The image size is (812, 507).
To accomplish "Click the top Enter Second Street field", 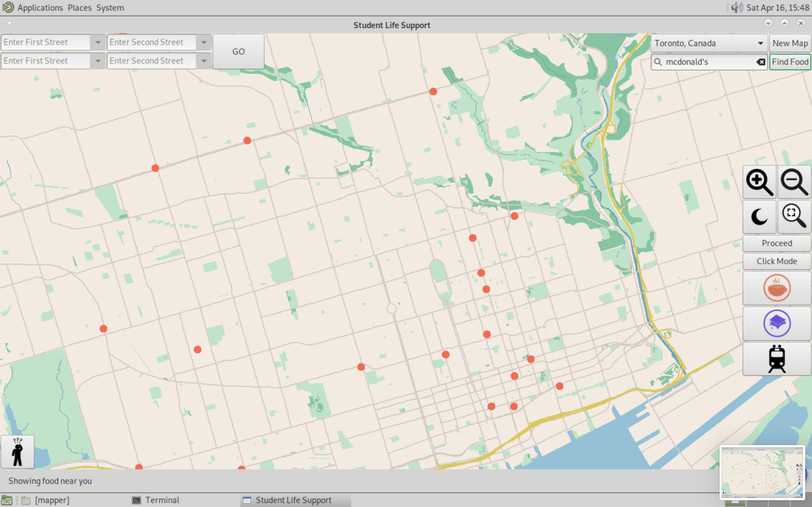I will (151, 42).
